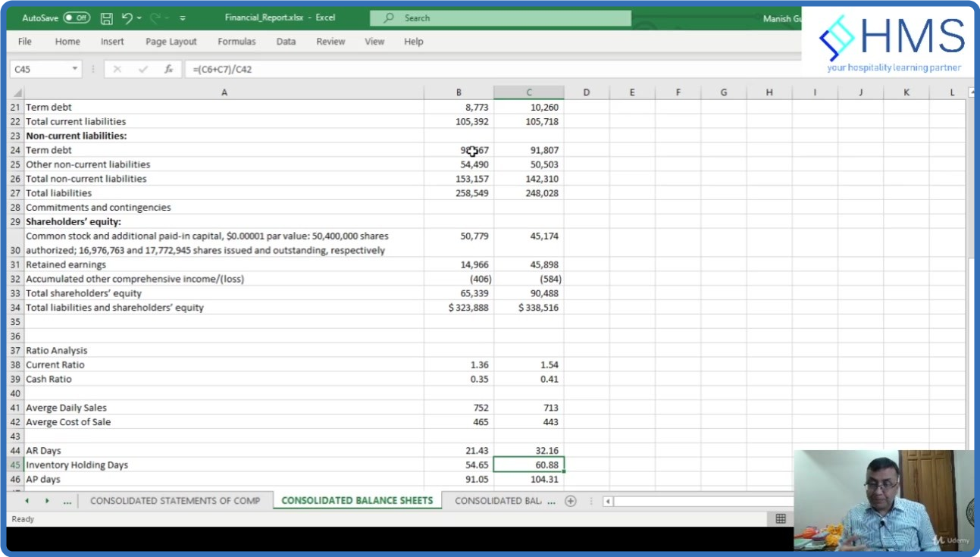Open the File menu

(25, 42)
